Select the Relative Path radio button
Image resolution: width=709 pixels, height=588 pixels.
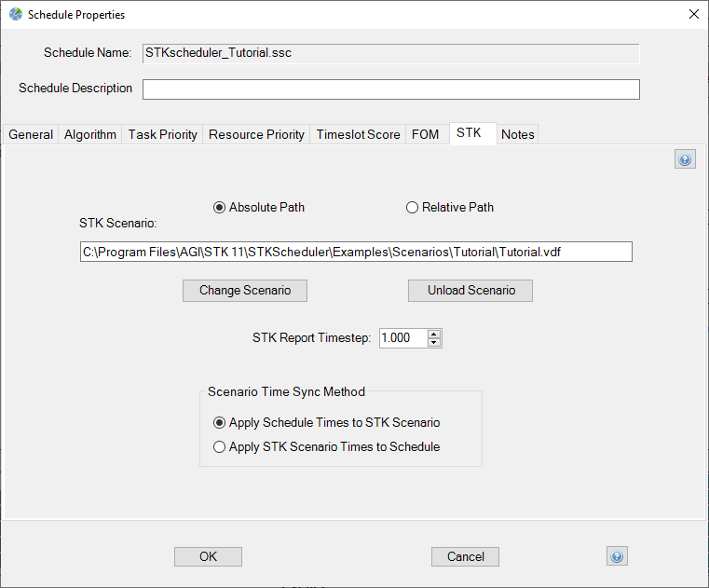[x=412, y=207]
